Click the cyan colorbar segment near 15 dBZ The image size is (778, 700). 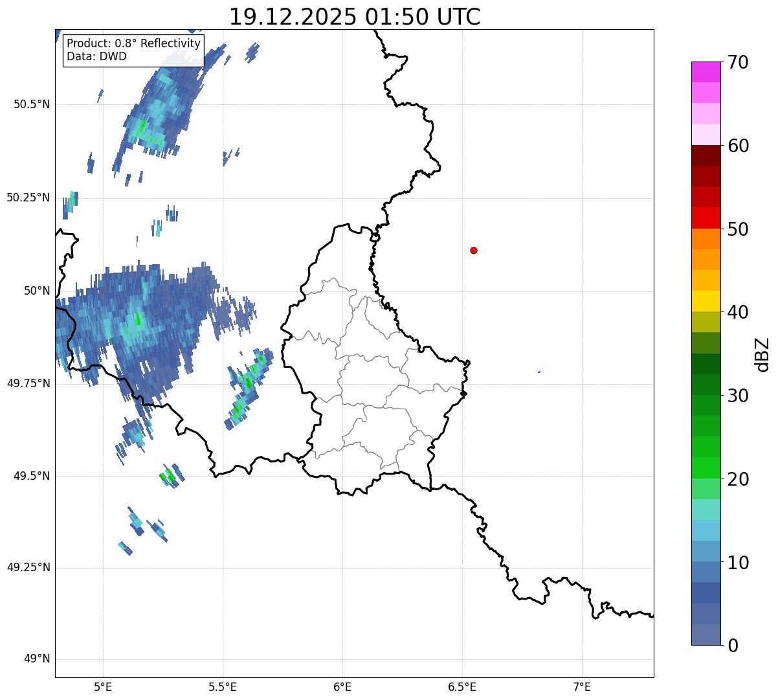click(706, 510)
